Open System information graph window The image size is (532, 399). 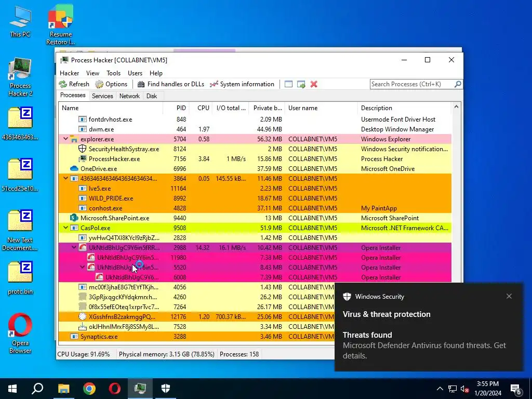point(242,84)
